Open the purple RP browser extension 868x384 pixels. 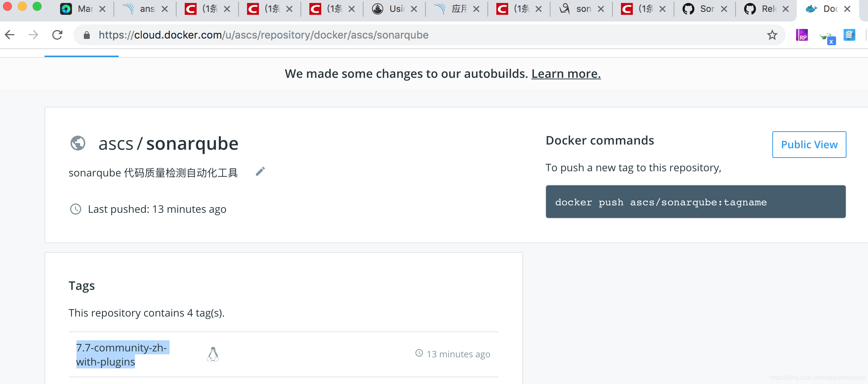pyautogui.click(x=802, y=35)
